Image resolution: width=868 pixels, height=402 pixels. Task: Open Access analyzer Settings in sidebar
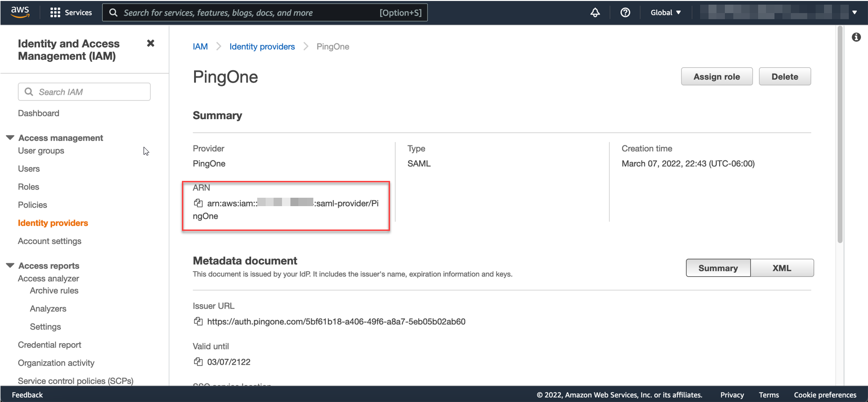[x=45, y=326]
